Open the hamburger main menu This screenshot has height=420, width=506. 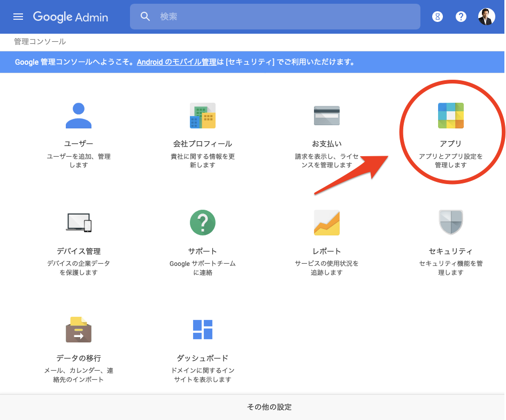[x=18, y=17]
